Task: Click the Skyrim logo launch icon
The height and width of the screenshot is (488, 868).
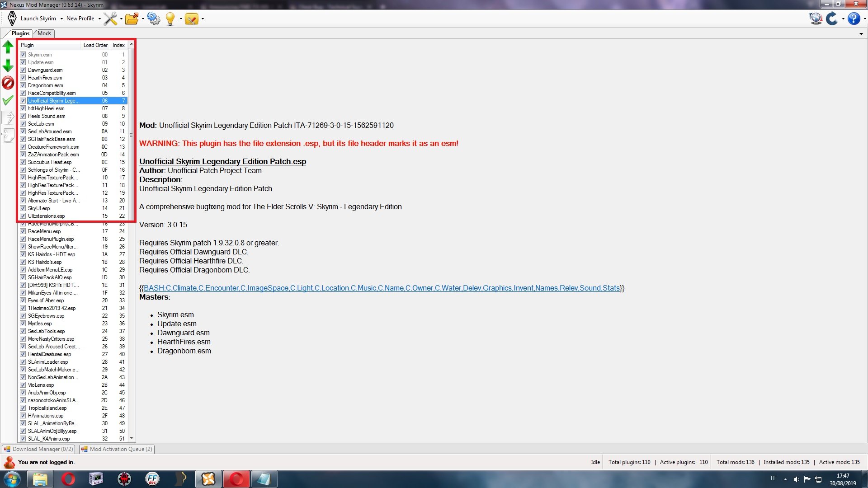Action: click(12, 19)
